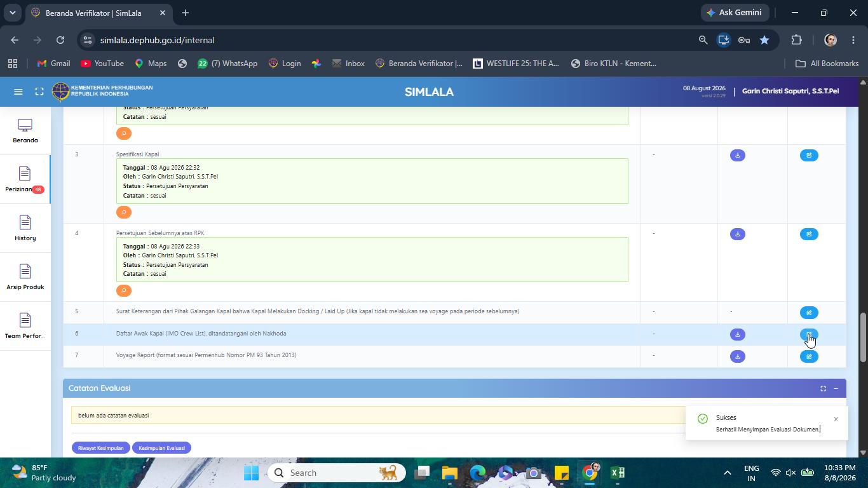Screen dimensions: 868x488
Task: Click the Kesimpulan Evaluasi button
Action: [x=161, y=448]
